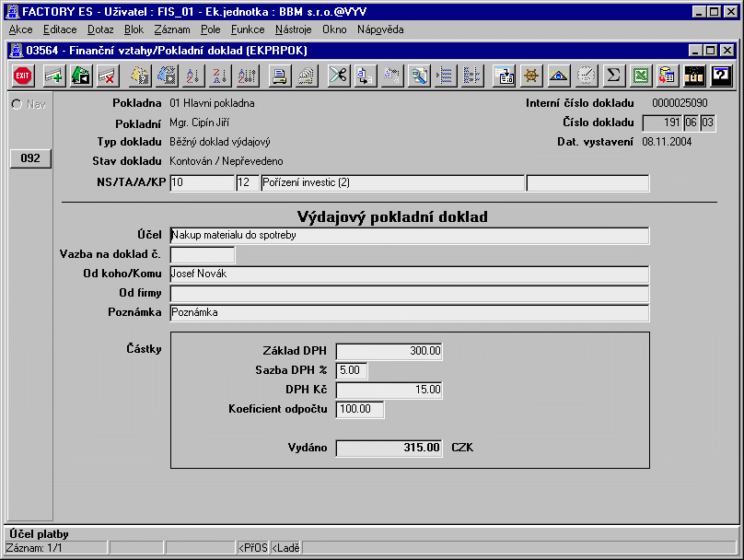Export to Excel with green X icon
The image size is (744, 560).
click(x=641, y=76)
